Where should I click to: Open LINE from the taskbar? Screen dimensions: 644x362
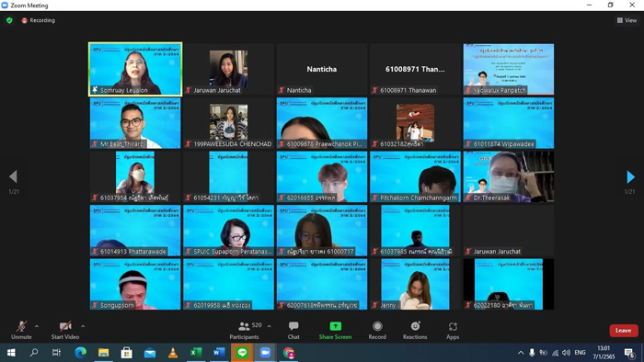(x=242, y=353)
